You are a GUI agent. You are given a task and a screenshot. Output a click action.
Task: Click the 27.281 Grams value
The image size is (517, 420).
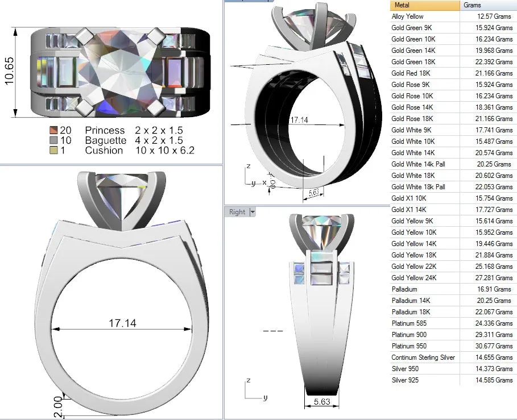point(494,278)
